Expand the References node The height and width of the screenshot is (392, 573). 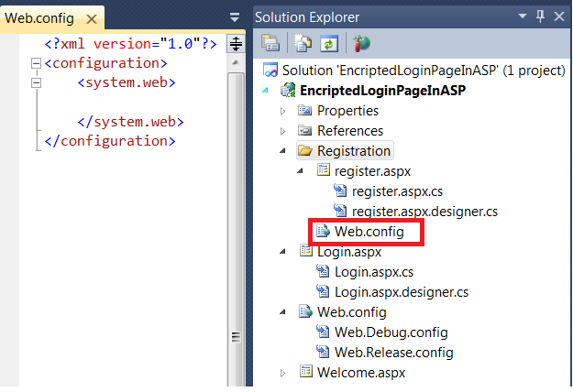pyautogui.click(x=283, y=131)
